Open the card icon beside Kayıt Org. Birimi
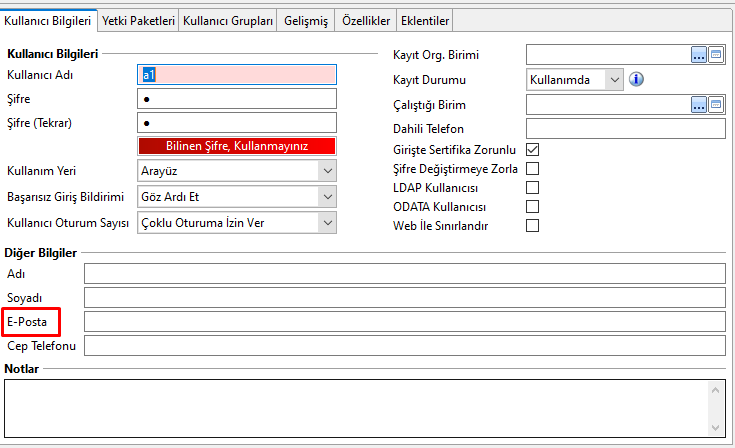735x448 pixels. (716, 54)
